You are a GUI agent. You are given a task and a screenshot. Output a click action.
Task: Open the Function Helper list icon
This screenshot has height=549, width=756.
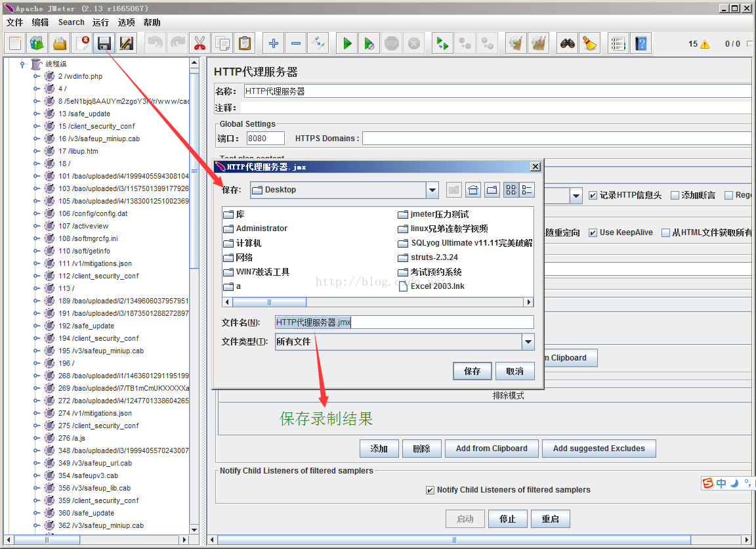point(618,43)
